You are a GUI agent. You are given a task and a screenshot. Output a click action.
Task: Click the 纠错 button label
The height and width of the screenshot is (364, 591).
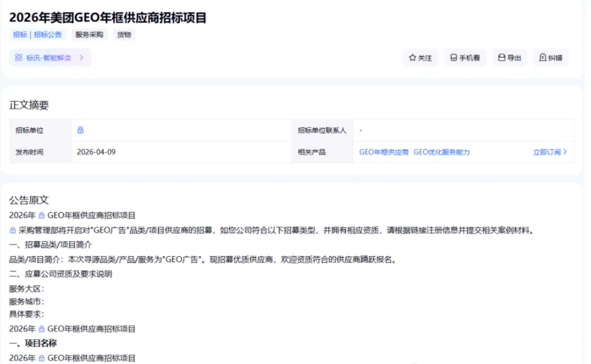(555, 57)
